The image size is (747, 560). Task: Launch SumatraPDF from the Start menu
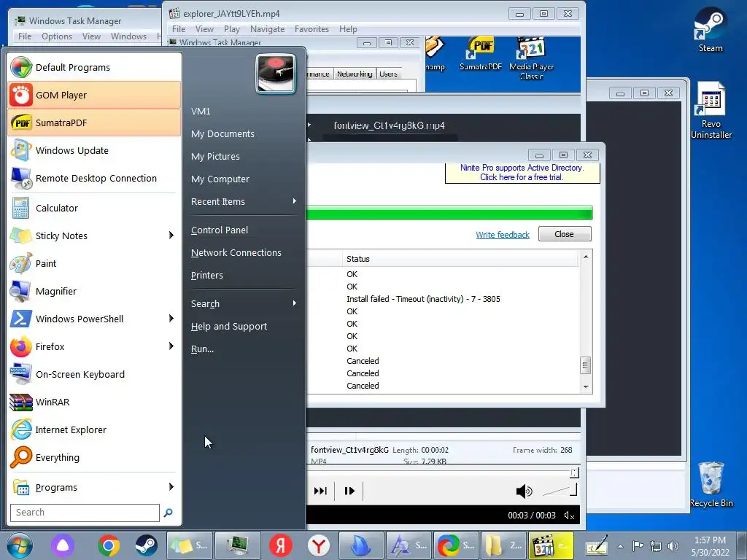(94, 122)
